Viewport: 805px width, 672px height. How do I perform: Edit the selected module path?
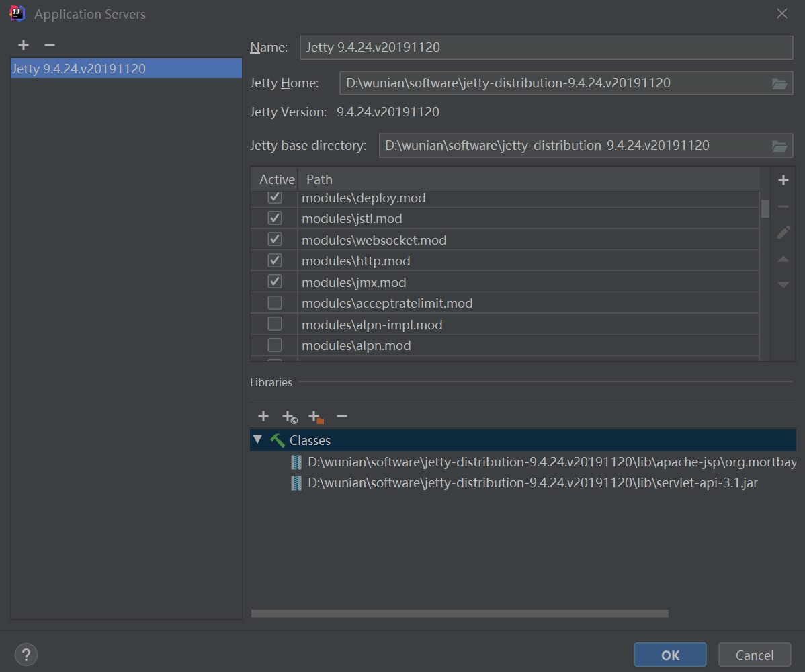tap(783, 232)
